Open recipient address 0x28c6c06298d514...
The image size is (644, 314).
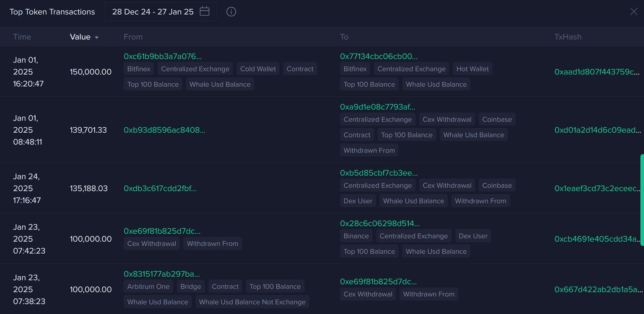tap(379, 224)
